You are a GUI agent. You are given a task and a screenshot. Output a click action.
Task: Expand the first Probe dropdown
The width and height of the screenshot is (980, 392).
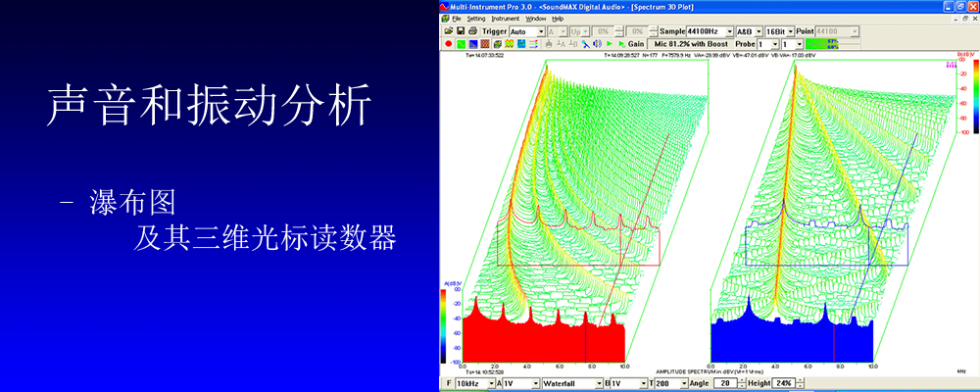tap(775, 44)
